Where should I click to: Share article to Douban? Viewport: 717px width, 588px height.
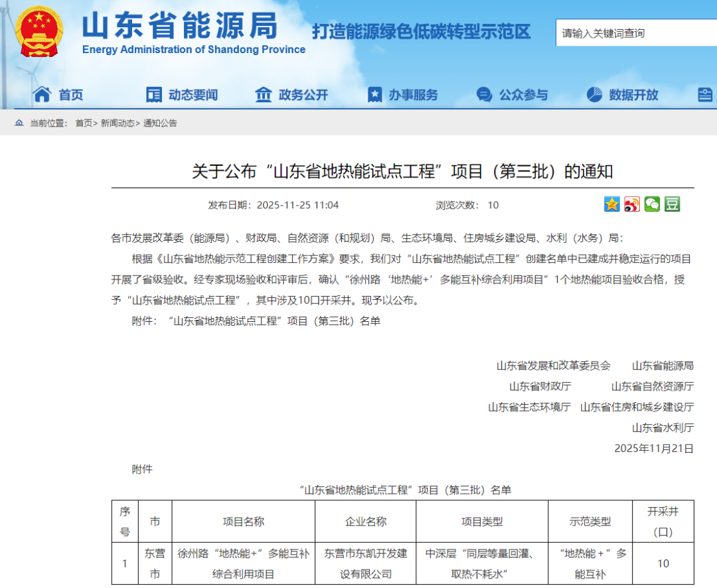click(673, 204)
